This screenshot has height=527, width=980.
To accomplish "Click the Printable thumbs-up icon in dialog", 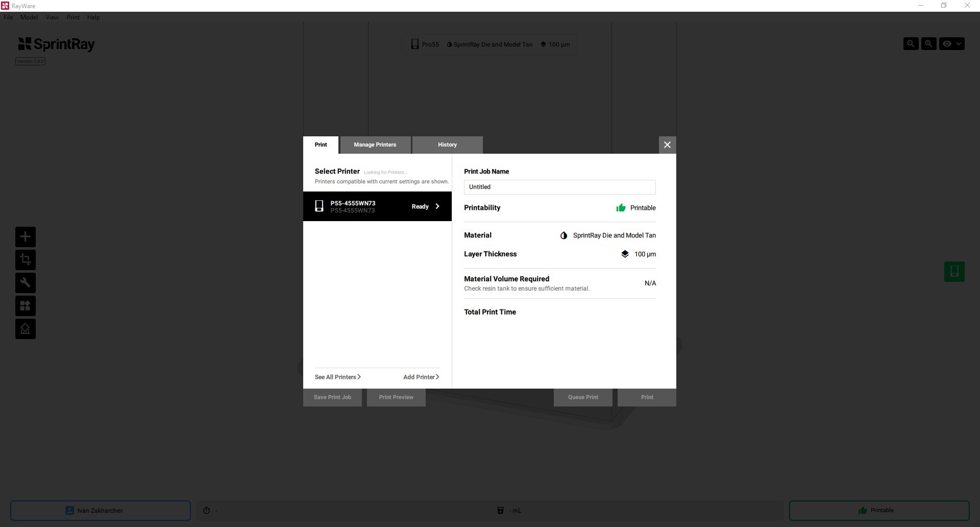I will point(621,208).
